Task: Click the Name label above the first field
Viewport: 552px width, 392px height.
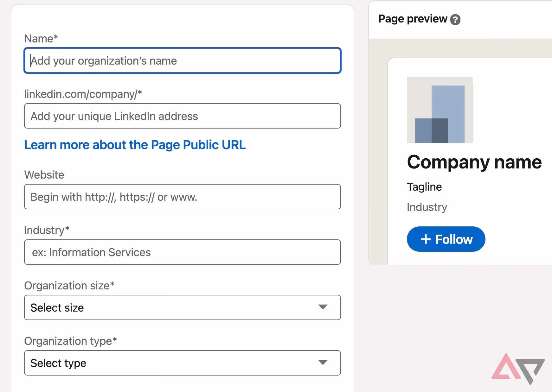Action: point(41,38)
